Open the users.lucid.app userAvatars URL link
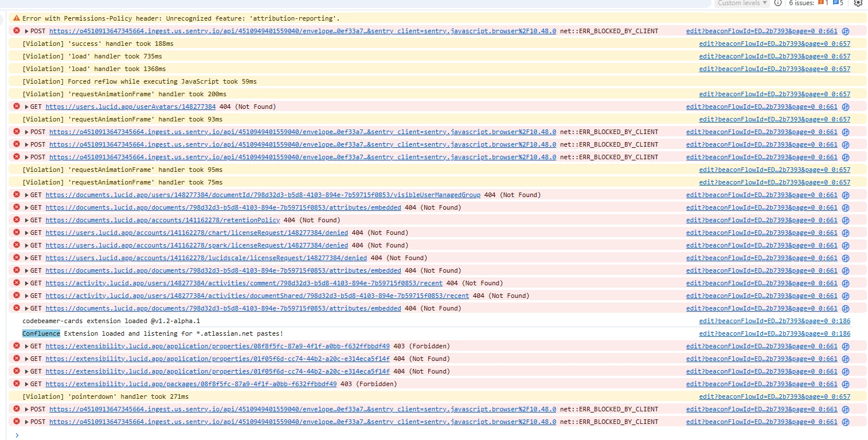The image size is (868, 440). tap(131, 107)
